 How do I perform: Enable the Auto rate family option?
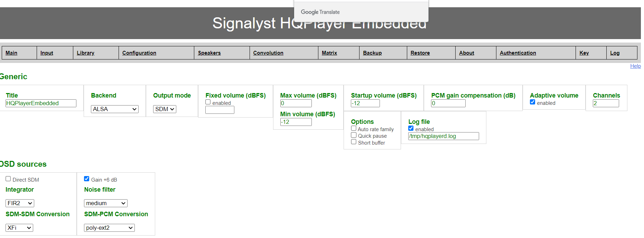(x=354, y=128)
